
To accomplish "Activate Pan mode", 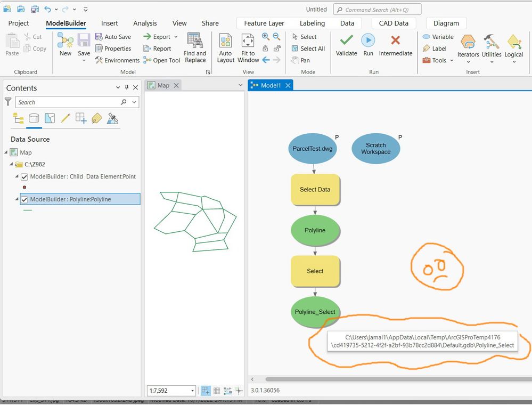I will (x=300, y=60).
